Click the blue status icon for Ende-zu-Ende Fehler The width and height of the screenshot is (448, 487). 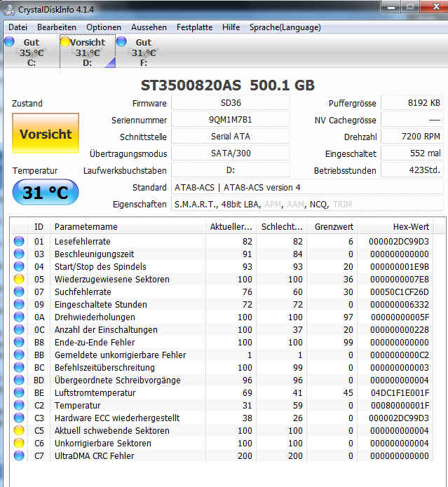pyautogui.click(x=19, y=342)
